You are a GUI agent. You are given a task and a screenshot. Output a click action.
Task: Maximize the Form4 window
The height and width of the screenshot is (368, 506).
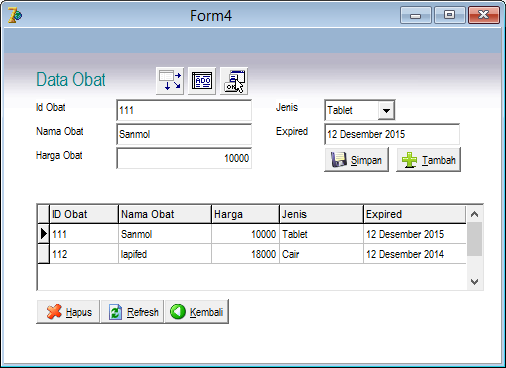click(x=450, y=15)
